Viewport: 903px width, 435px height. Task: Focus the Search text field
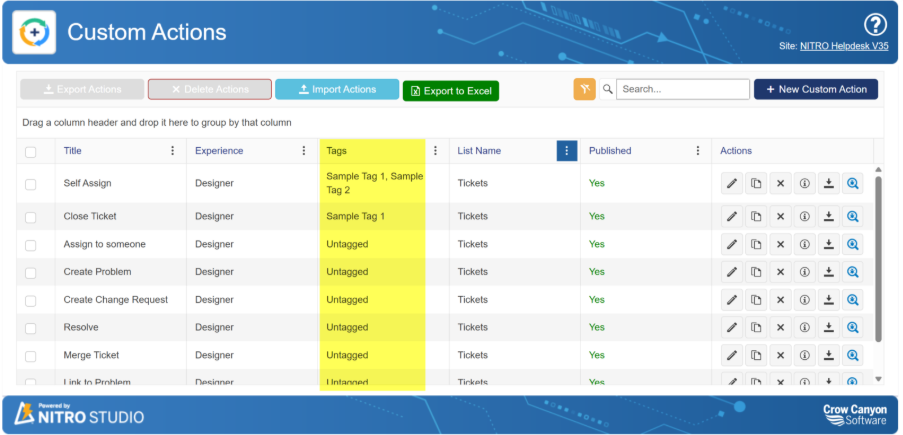(682, 89)
